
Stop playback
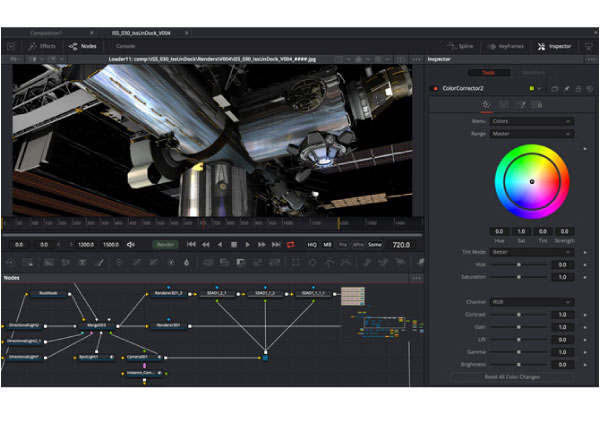point(234,244)
